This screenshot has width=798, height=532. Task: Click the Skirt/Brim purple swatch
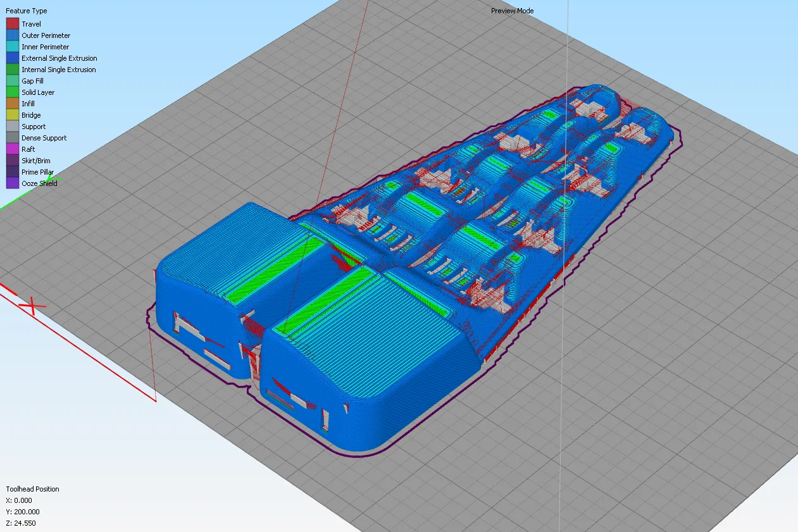(x=12, y=161)
